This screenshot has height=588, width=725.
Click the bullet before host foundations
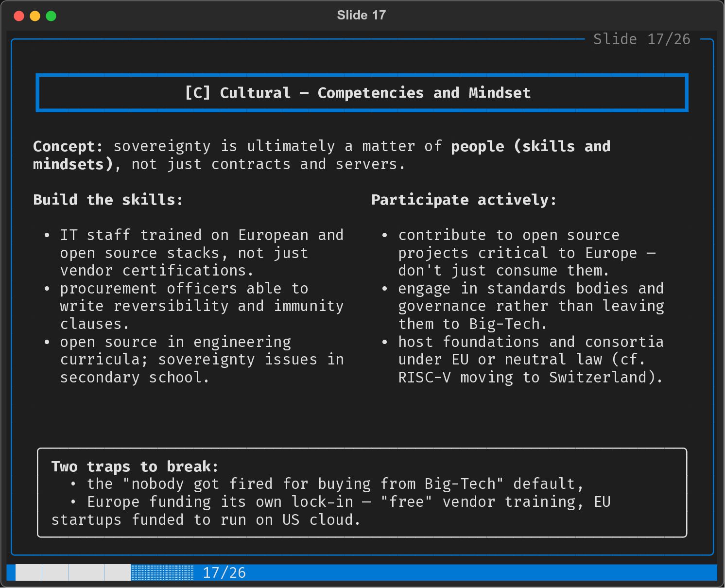[385, 342]
